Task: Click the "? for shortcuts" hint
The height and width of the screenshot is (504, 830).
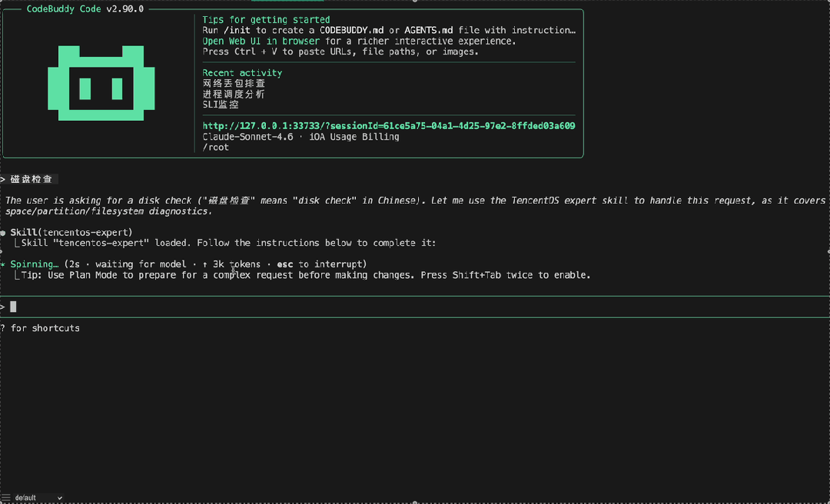Action: click(40, 328)
